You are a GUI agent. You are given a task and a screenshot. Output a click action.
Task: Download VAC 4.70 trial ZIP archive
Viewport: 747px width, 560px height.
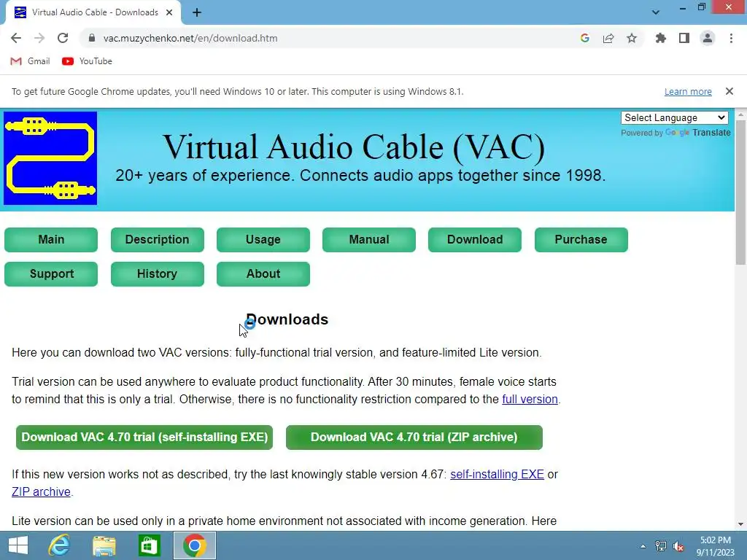click(414, 437)
